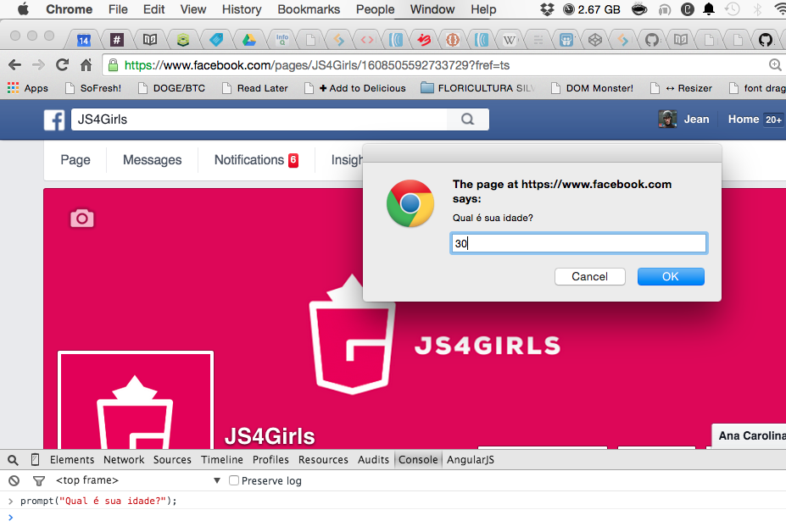Open the DevTools Network panel
This screenshot has height=532, width=786.
coord(124,459)
